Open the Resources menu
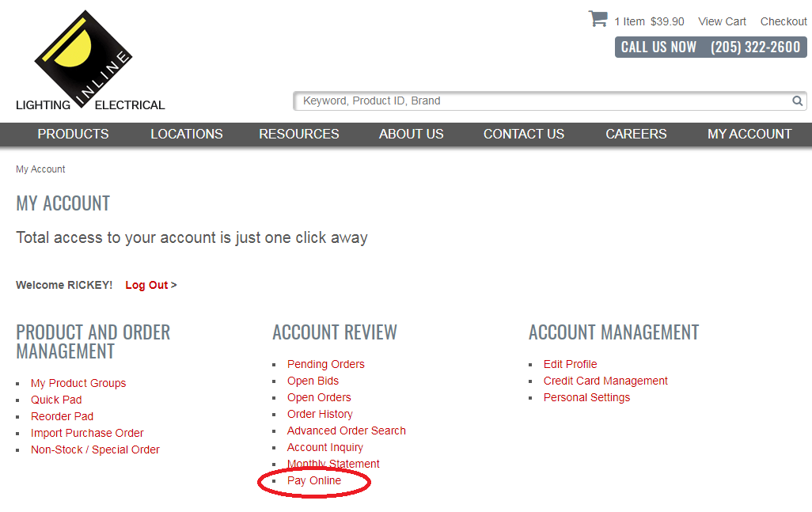 [x=298, y=134]
